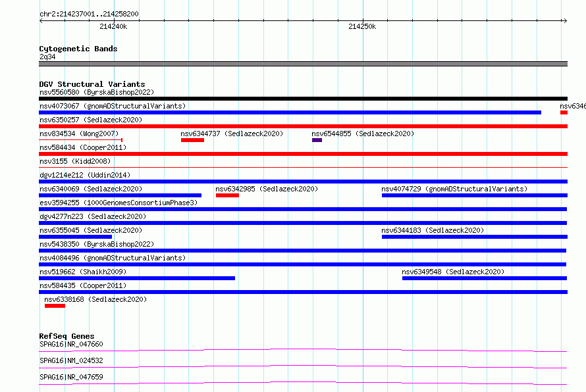Click the dgv4277n223 (Sedlazeck2020) label
586x392 pixels.
point(93,216)
